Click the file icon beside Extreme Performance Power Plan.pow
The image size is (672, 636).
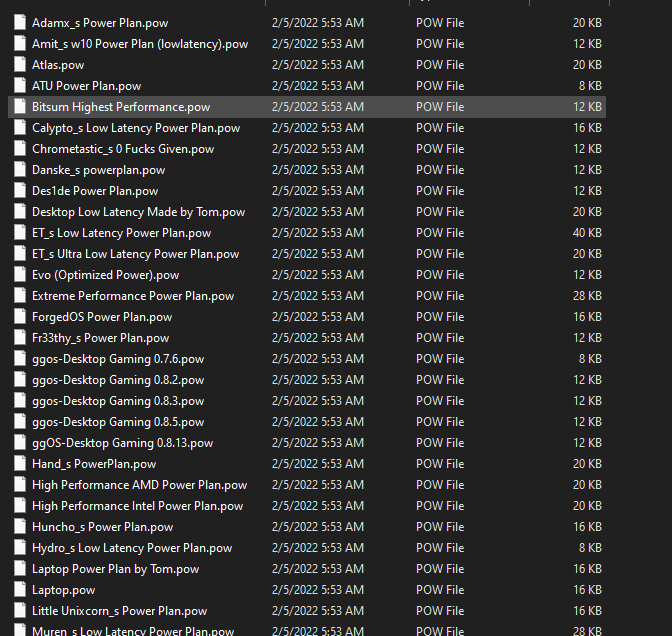click(20, 295)
